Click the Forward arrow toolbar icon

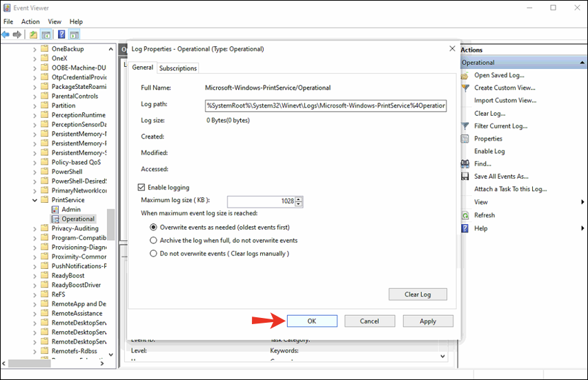click(x=17, y=35)
